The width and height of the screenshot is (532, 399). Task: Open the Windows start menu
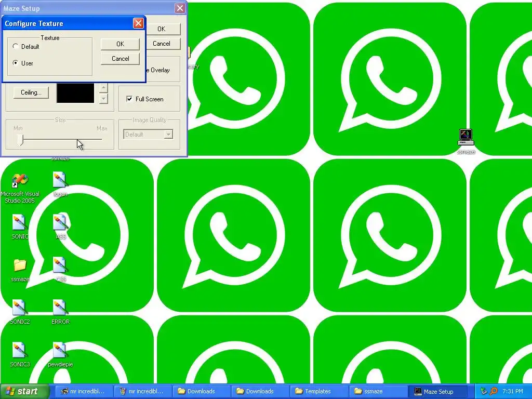pos(24,391)
